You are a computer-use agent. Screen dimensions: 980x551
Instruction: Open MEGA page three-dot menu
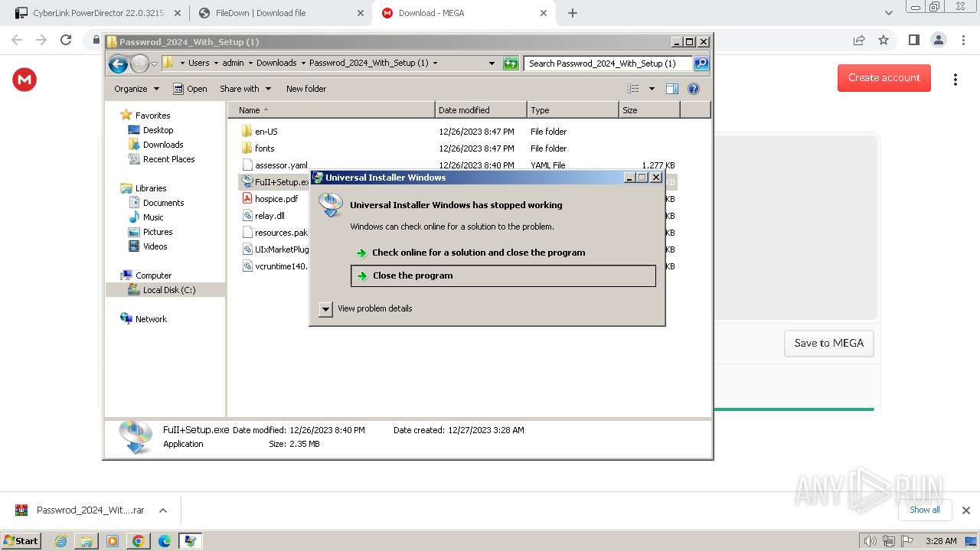[955, 80]
